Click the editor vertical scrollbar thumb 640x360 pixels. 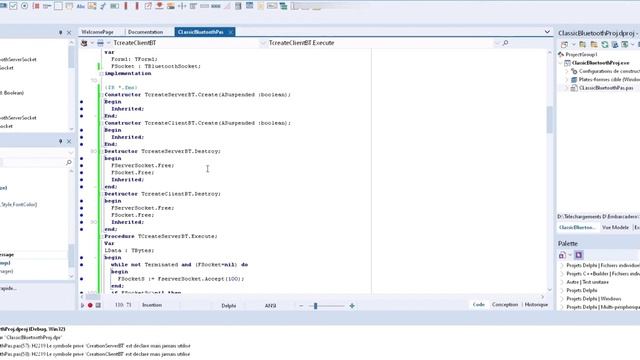[549, 120]
